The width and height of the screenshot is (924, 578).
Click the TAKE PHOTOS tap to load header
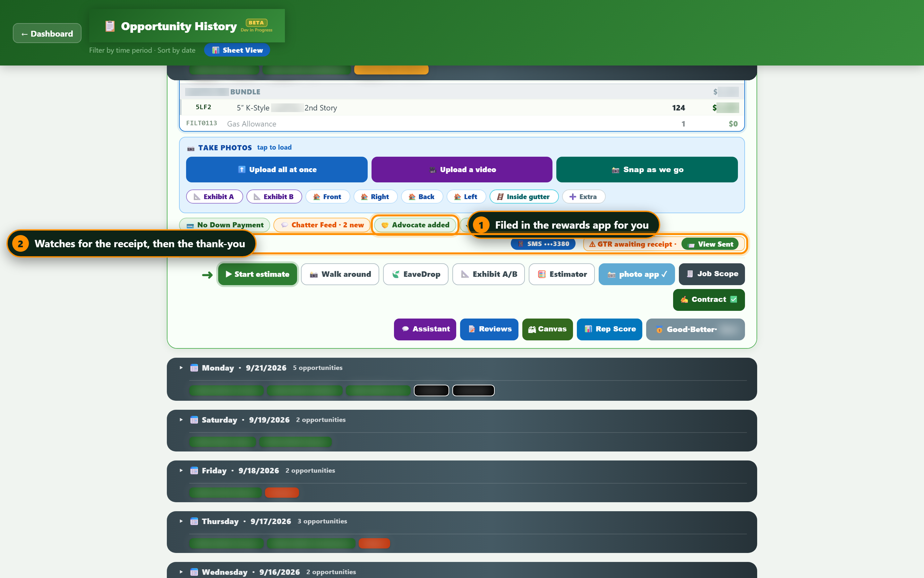pyautogui.click(x=239, y=148)
